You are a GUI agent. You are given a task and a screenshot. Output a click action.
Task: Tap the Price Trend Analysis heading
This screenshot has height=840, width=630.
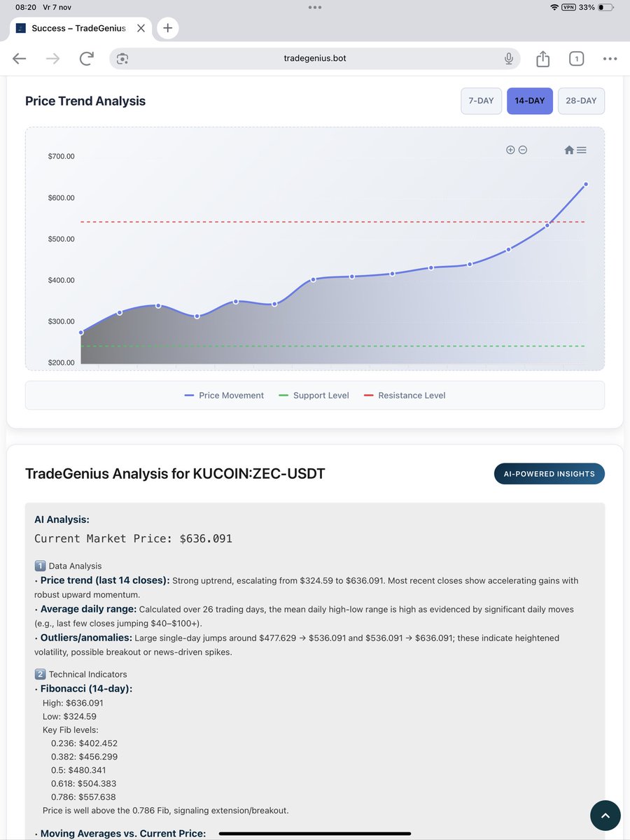coord(85,101)
